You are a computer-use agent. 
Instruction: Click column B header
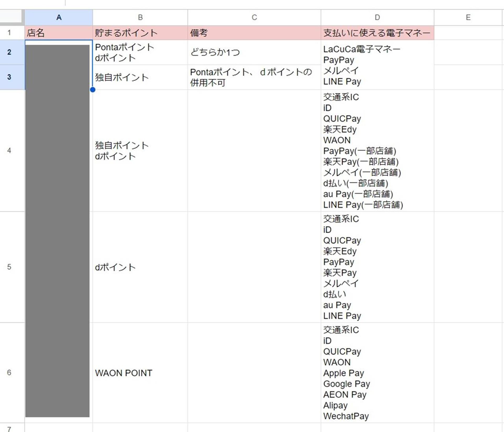[140, 17]
